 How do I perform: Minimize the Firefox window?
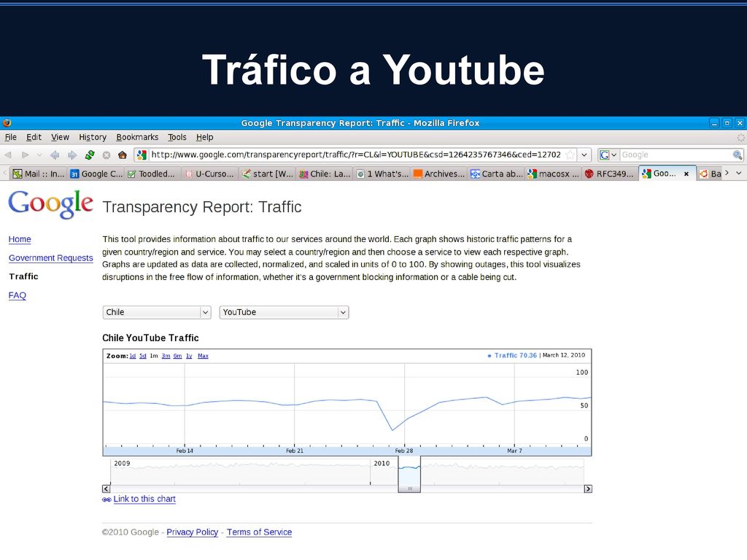pos(714,123)
